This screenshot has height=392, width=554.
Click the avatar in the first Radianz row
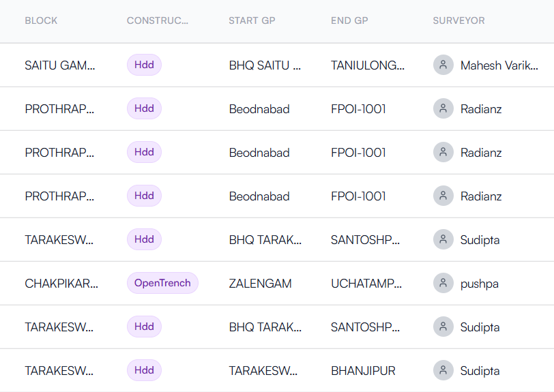(x=443, y=109)
